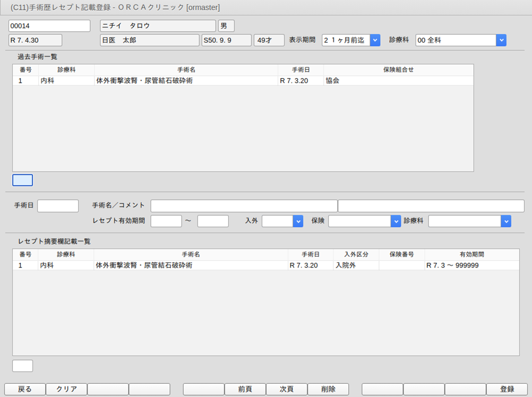Click the レセプト有効期間 end field
This screenshot has width=532, height=397.
pyautogui.click(x=213, y=221)
